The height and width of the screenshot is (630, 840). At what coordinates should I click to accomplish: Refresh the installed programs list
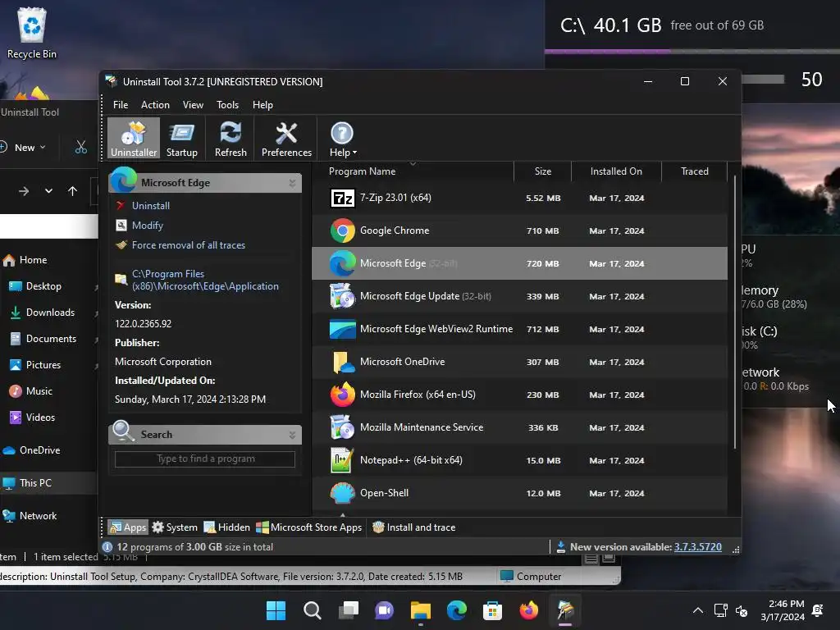[x=231, y=138]
